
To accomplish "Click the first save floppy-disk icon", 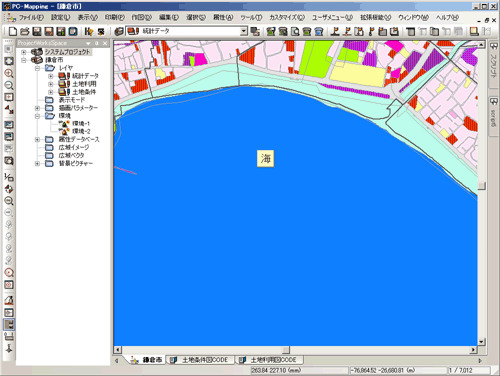I will [x=37, y=31].
